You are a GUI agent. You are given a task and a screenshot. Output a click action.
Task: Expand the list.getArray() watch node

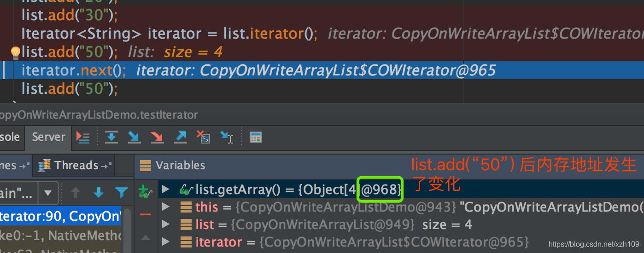166,190
